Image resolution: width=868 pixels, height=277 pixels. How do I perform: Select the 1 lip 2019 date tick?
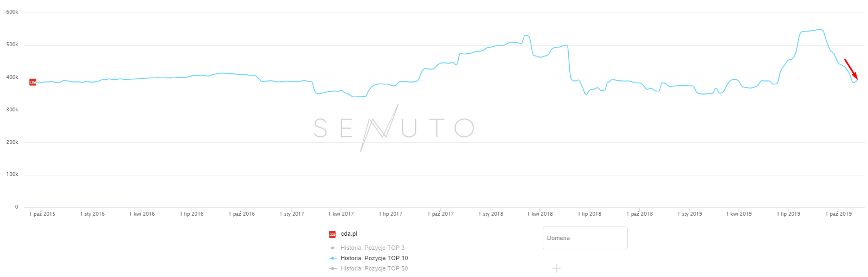tap(788, 214)
